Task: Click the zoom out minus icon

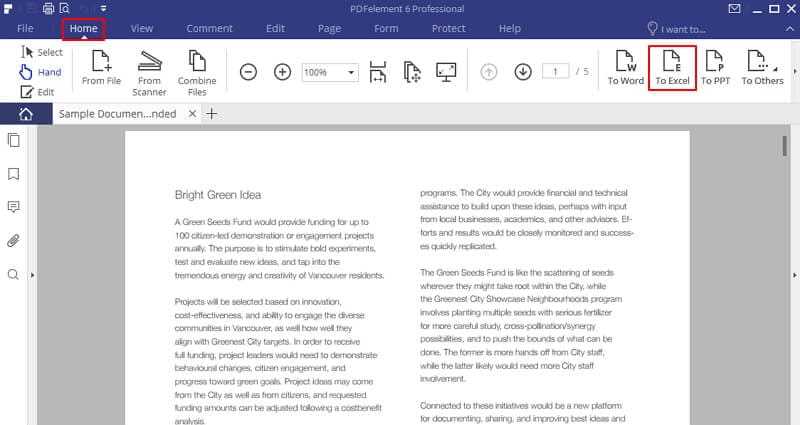Action: (x=249, y=72)
